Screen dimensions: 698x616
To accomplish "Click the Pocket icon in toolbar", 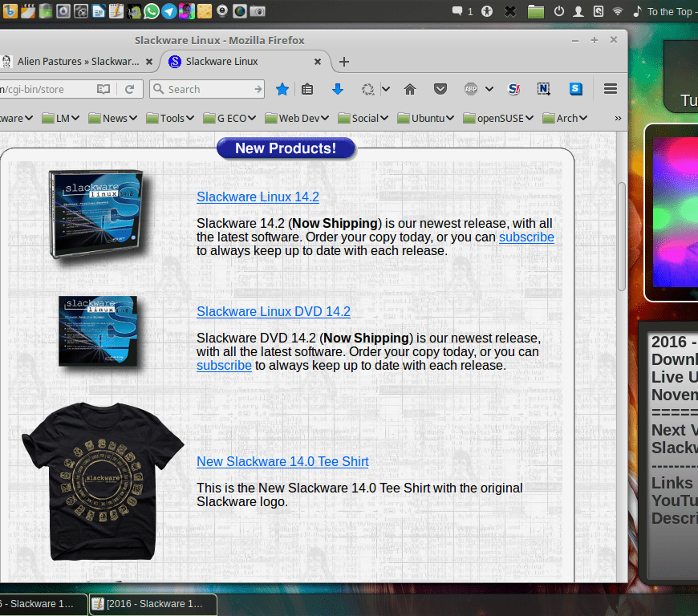I will tap(440, 89).
